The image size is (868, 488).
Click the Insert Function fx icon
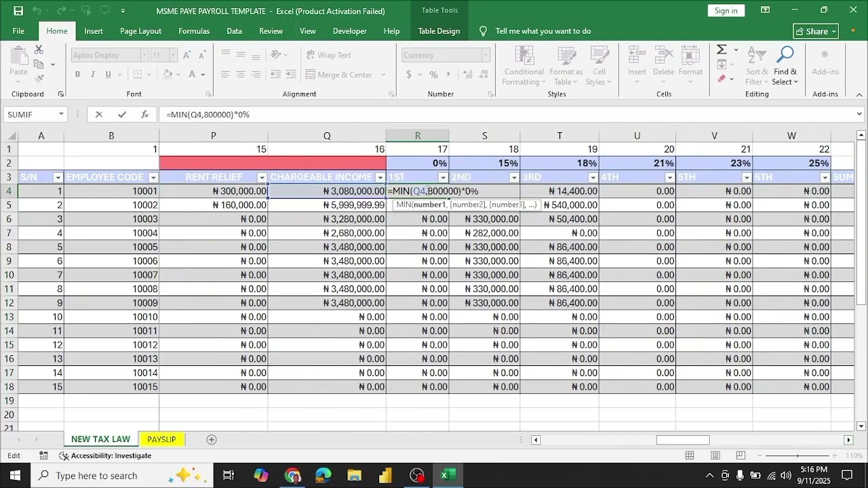[144, 115]
